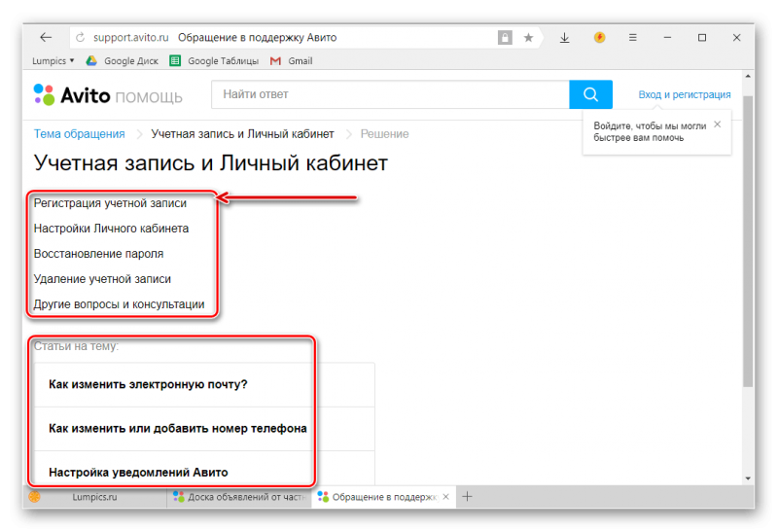Switch to Доска объявлений tab
Screen dimensions: 778x532
(x=239, y=497)
